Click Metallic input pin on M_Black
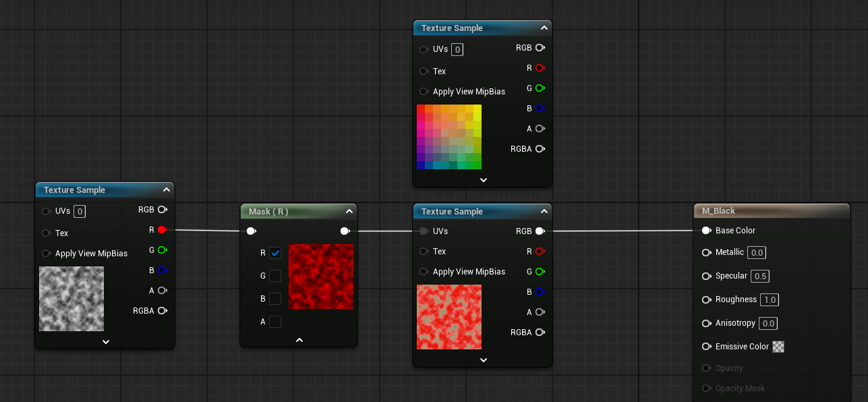868x402 pixels. click(x=707, y=252)
